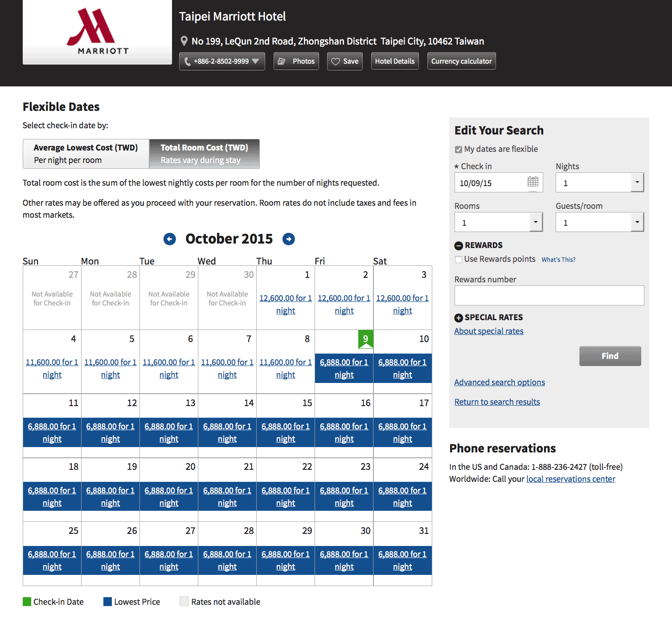Select October 10 rate 6,888.00
This screenshot has width=672, height=627.
[402, 368]
